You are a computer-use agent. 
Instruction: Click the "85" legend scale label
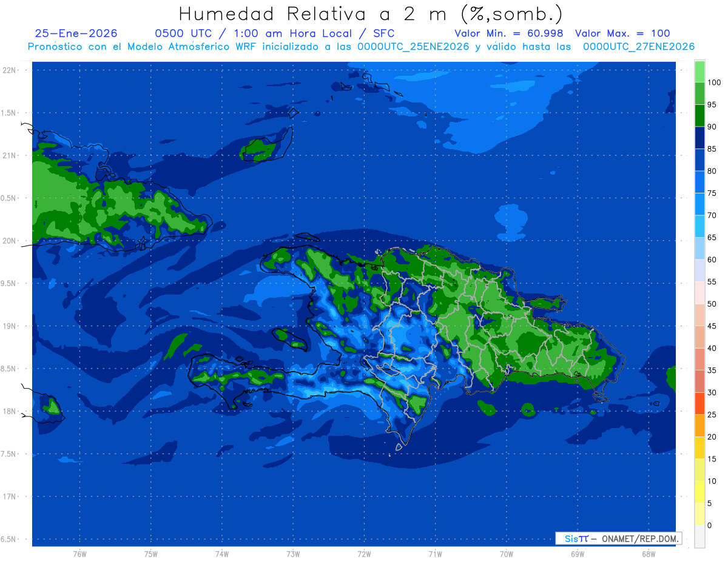tap(712, 149)
